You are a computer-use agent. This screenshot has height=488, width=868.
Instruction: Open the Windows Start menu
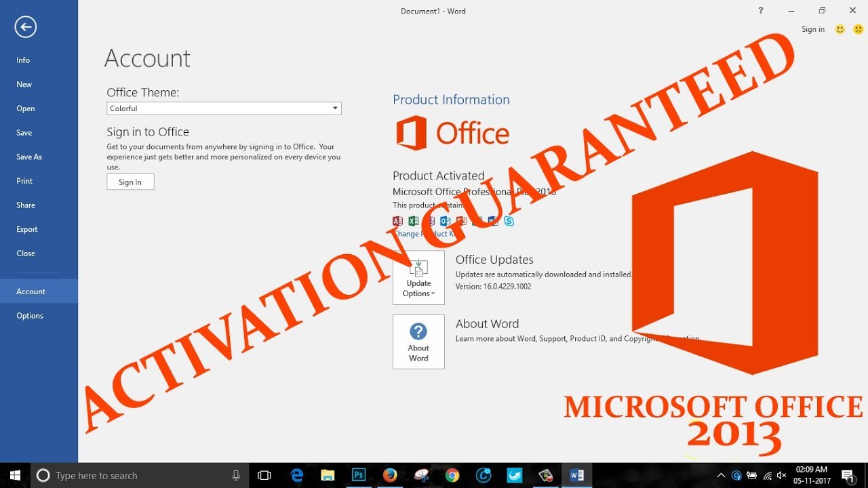(x=15, y=475)
